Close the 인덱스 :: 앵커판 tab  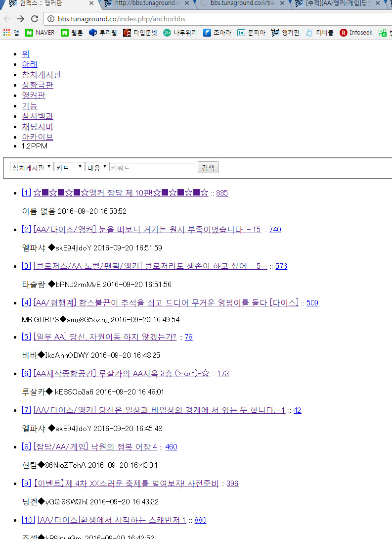pyautogui.click(x=91, y=3)
